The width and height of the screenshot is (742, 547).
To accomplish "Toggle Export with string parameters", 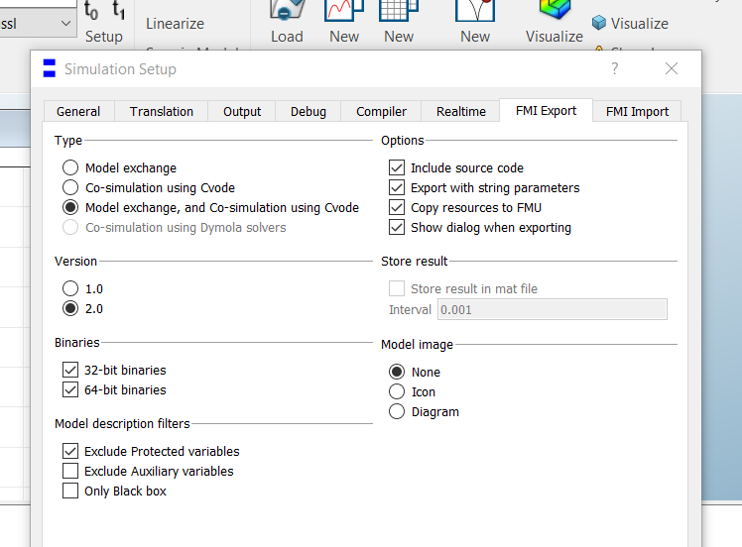I will coord(397,188).
